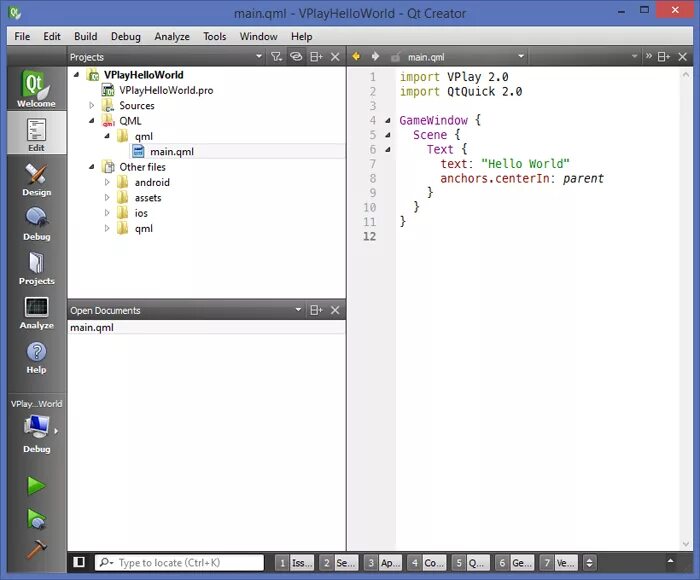Open the Analyze menu
Screen dimensions: 700x580
[x=172, y=36]
